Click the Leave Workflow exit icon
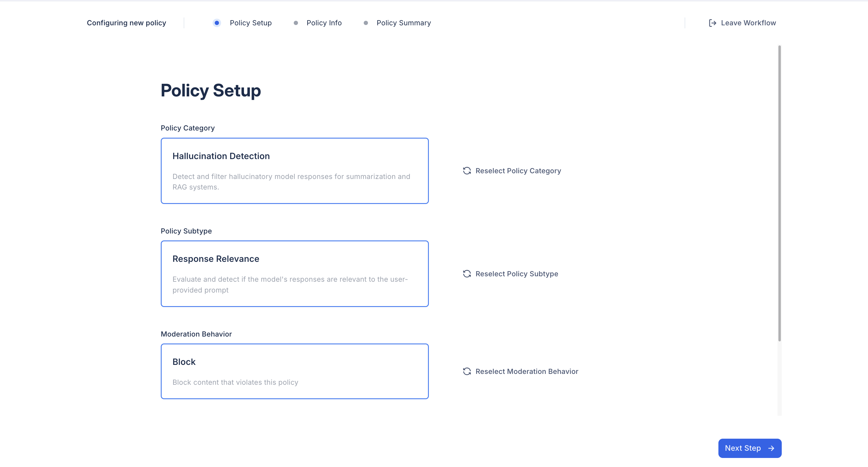 (712, 23)
